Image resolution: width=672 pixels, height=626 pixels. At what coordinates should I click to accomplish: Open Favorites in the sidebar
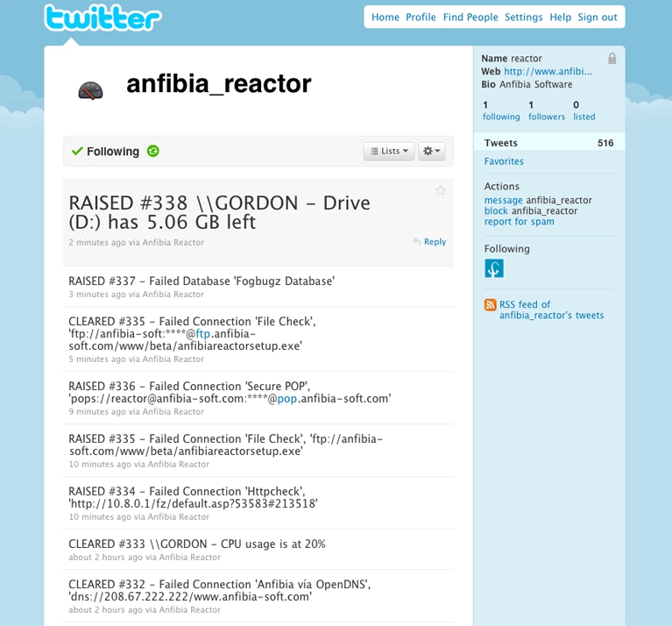504,161
